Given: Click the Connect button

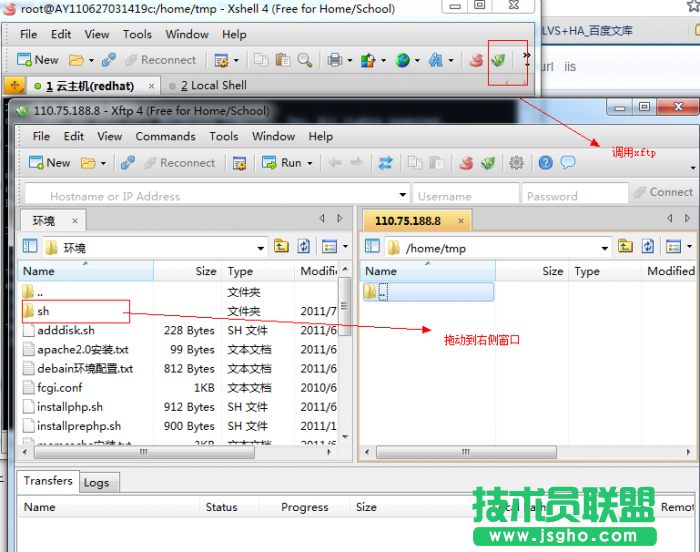Looking at the screenshot, I should [663, 192].
